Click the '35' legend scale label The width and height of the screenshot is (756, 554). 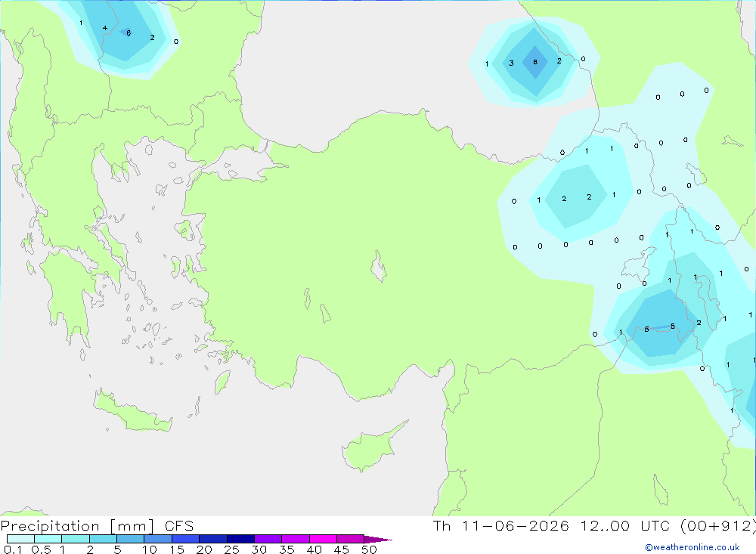287,549
